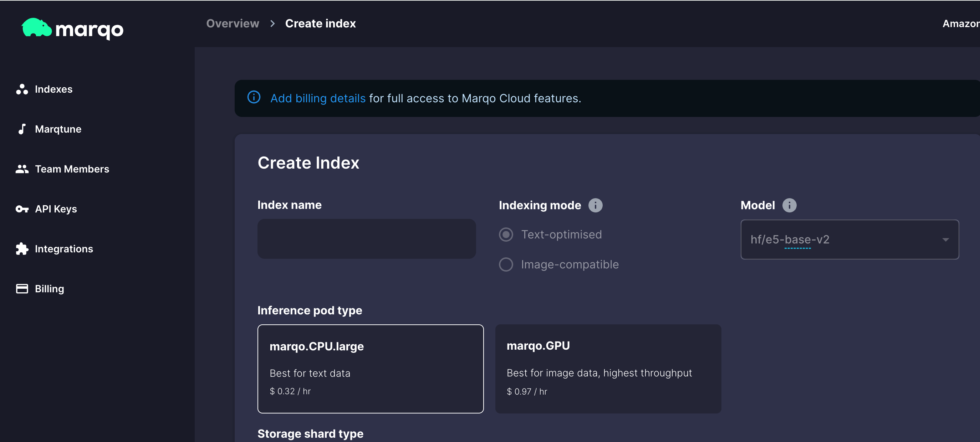Viewport: 980px width, 442px height.
Task: Click the Marqtune music note icon
Action: click(x=22, y=129)
